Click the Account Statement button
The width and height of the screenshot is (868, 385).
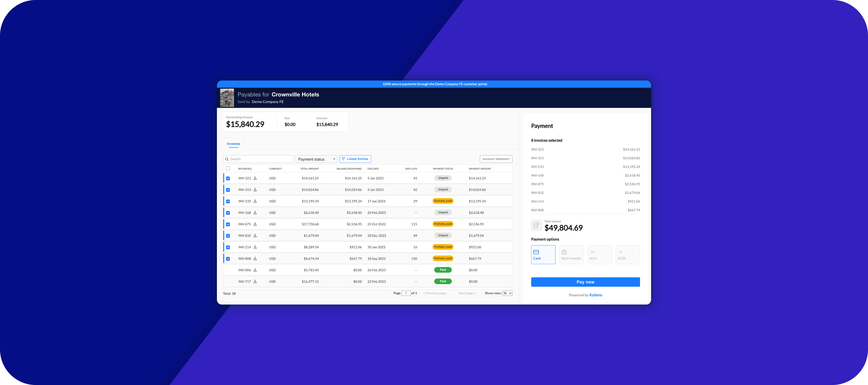[496, 159]
